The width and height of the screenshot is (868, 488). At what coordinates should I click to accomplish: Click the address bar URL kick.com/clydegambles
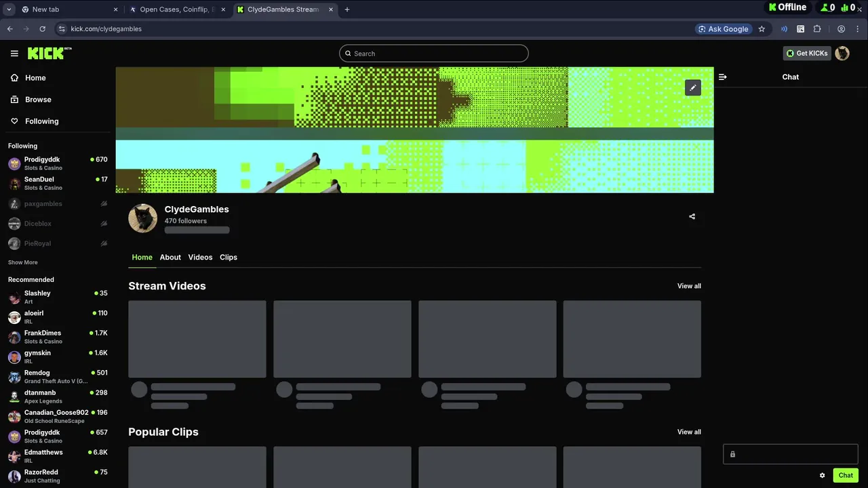coord(106,29)
